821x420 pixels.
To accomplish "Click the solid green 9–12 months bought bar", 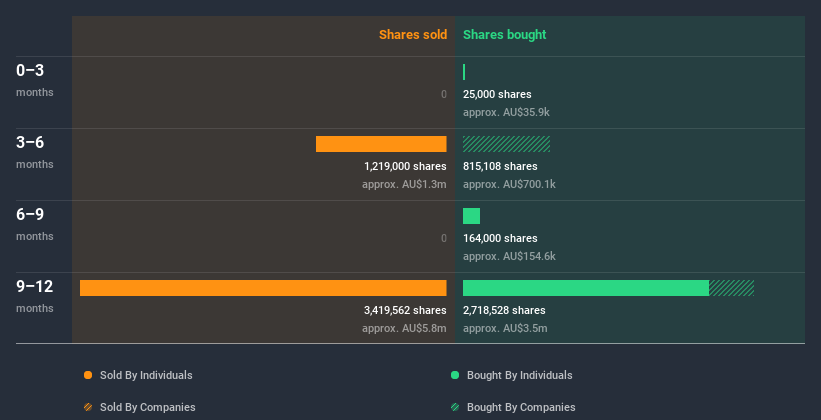I will click(x=586, y=288).
